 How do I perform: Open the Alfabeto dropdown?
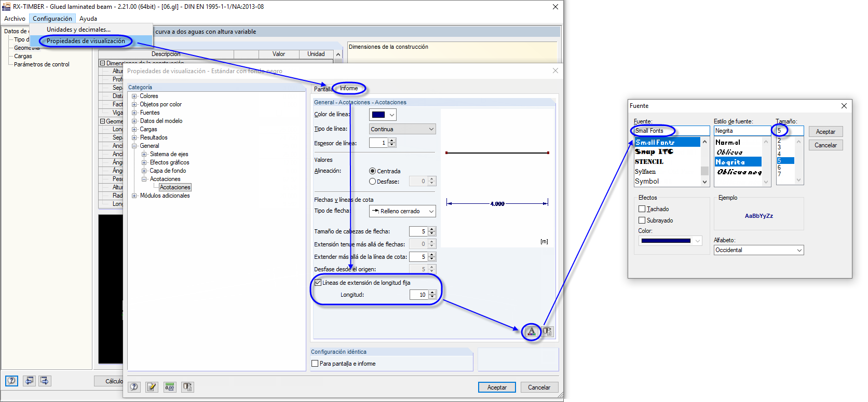[x=759, y=250]
